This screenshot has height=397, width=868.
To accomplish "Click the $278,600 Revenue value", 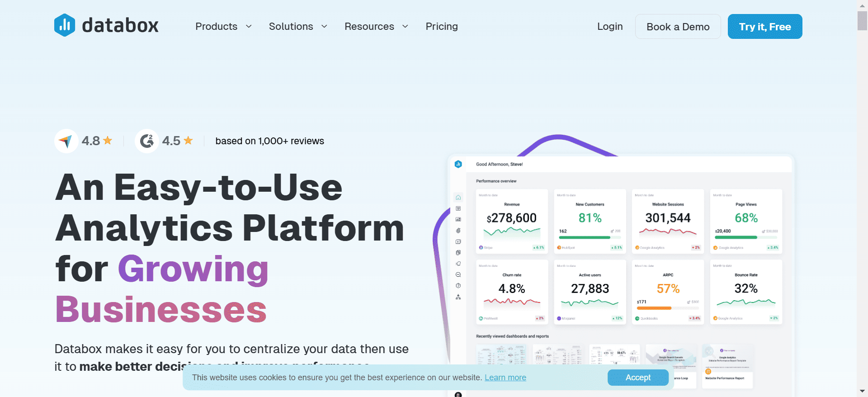I will (511, 218).
